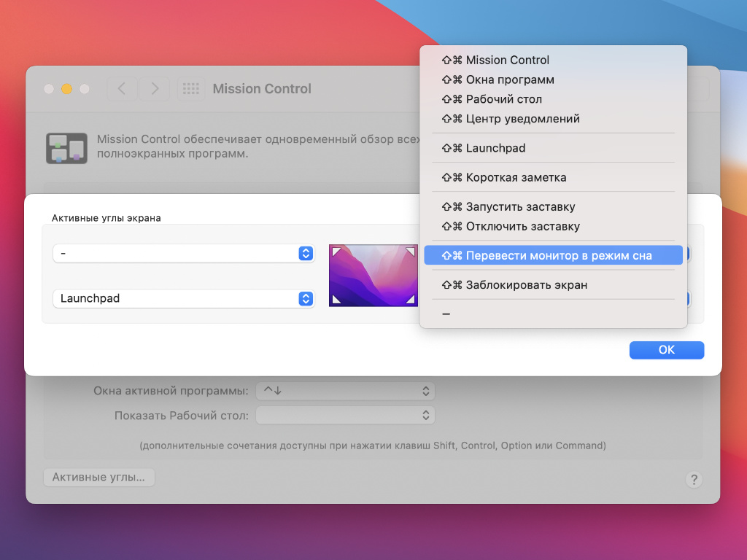Click the hot corners desktop preview thumbnail
The image size is (747, 560).
tap(373, 276)
